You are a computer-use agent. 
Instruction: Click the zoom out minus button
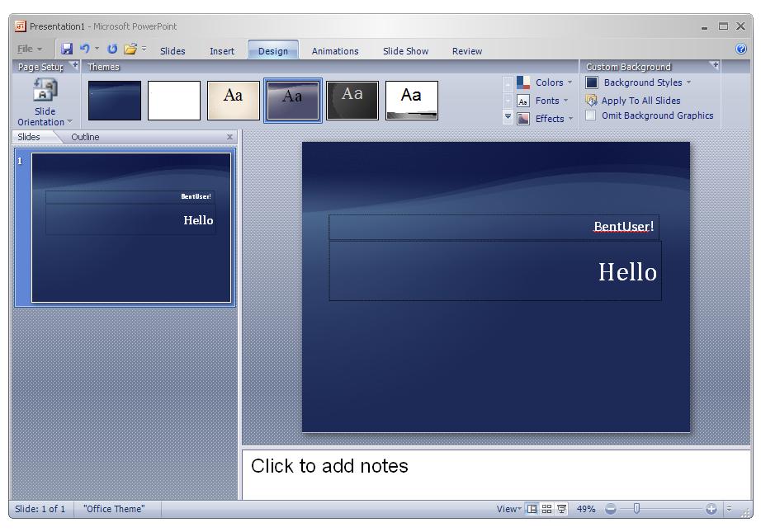(x=611, y=509)
